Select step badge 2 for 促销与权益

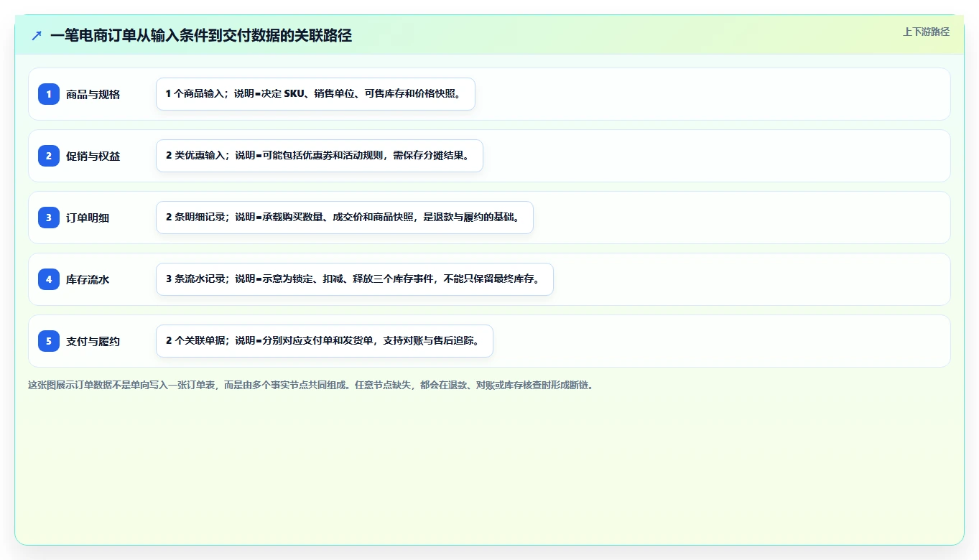click(x=49, y=156)
